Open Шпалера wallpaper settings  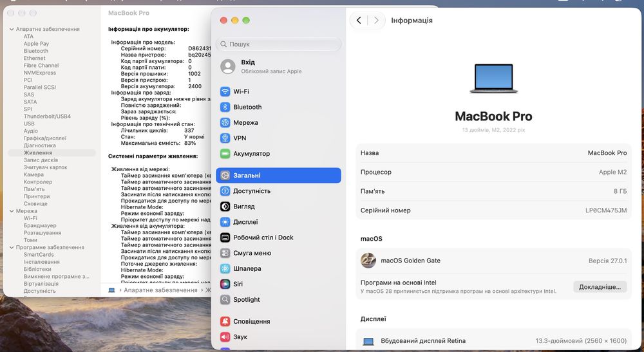(278, 269)
